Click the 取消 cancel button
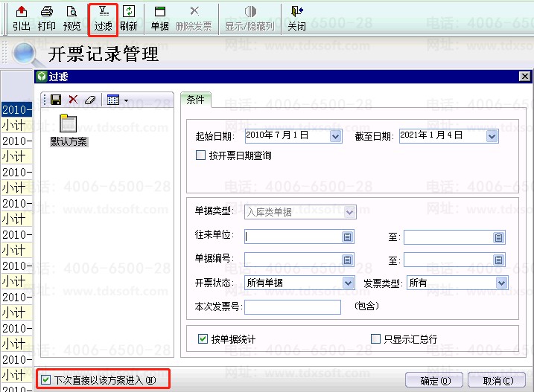 [x=497, y=380]
